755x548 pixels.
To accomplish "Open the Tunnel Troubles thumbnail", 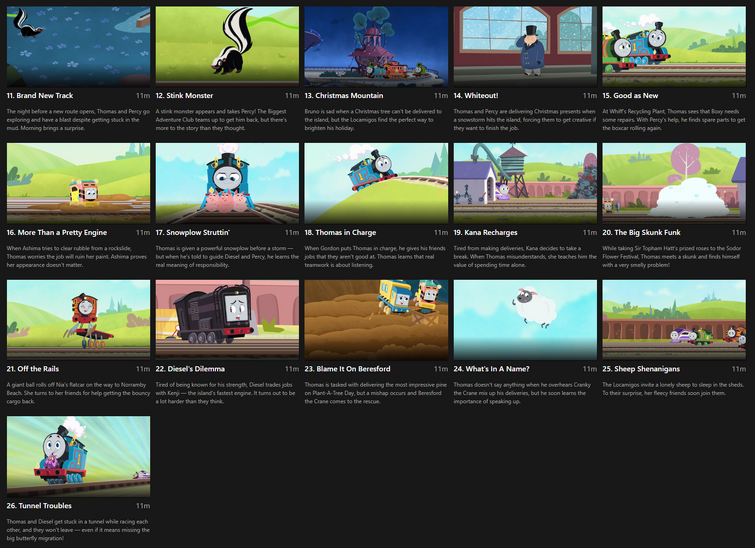I will (78, 457).
